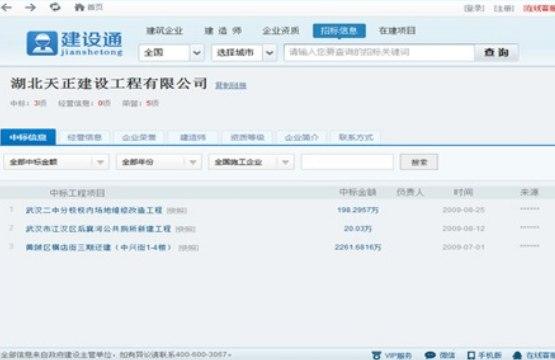555x360 pixels.
Task: Click the 198.2957万 bid amount
Action: pyautogui.click(x=358, y=210)
